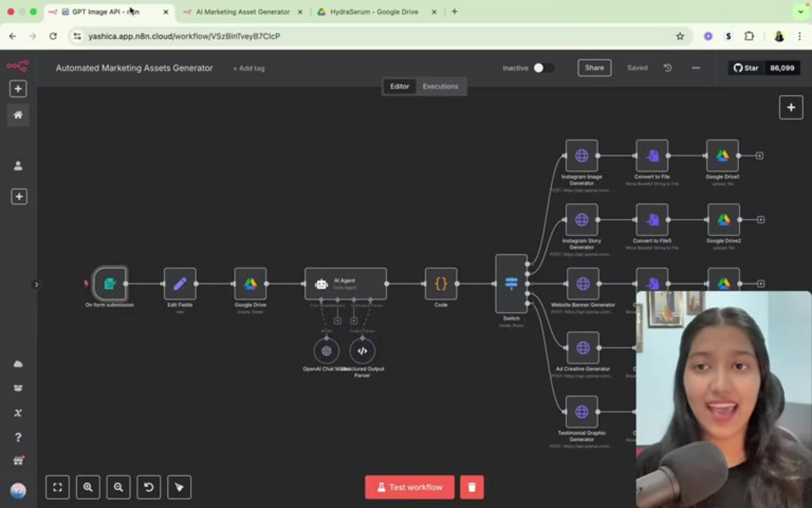This screenshot has width=812, height=508.
Task: Select the Google Drive create folder node
Action: pos(250,284)
